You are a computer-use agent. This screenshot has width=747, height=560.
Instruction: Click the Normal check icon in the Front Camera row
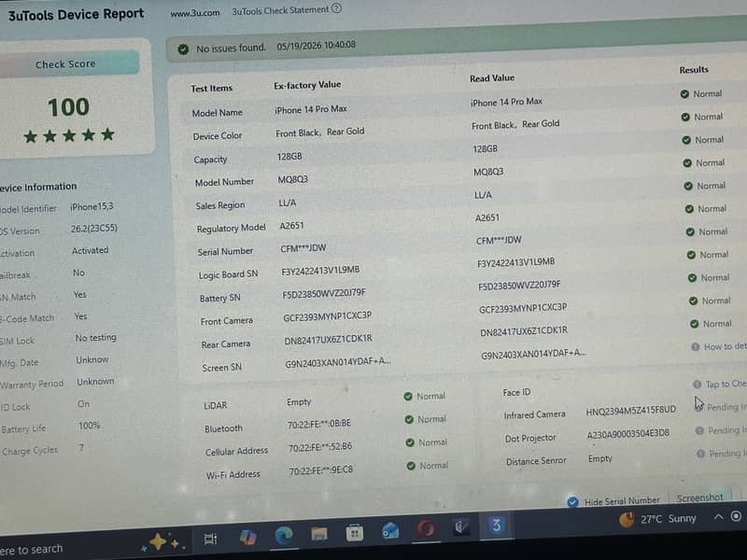[693, 301]
